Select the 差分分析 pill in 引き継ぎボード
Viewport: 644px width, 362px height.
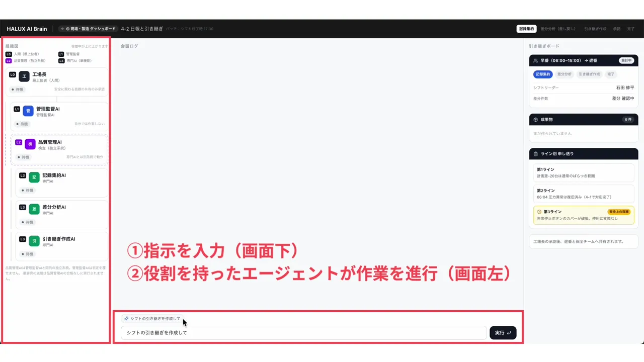(565, 74)
